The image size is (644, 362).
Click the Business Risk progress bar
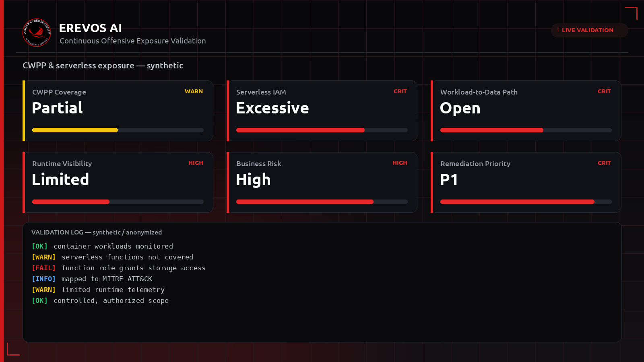click(322, 202)
